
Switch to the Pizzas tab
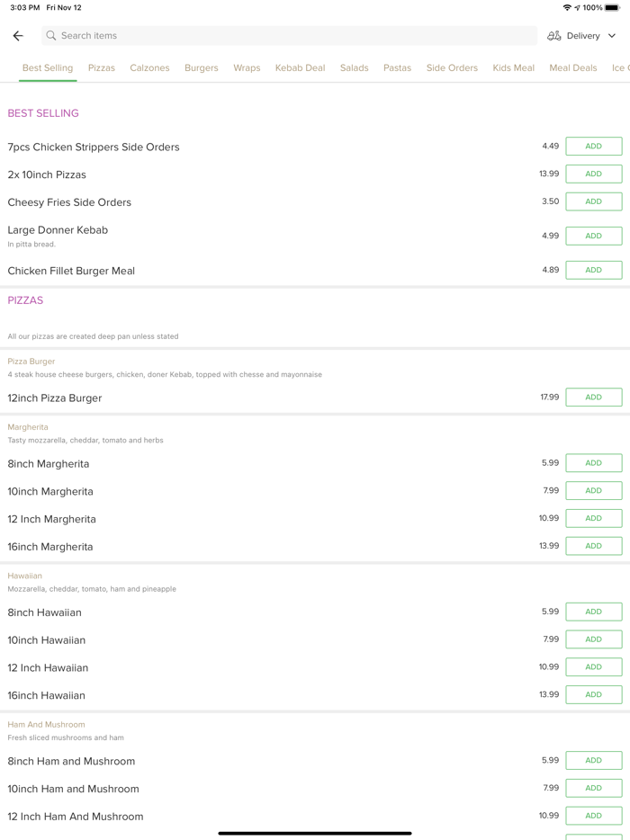(x=102, y=68)
